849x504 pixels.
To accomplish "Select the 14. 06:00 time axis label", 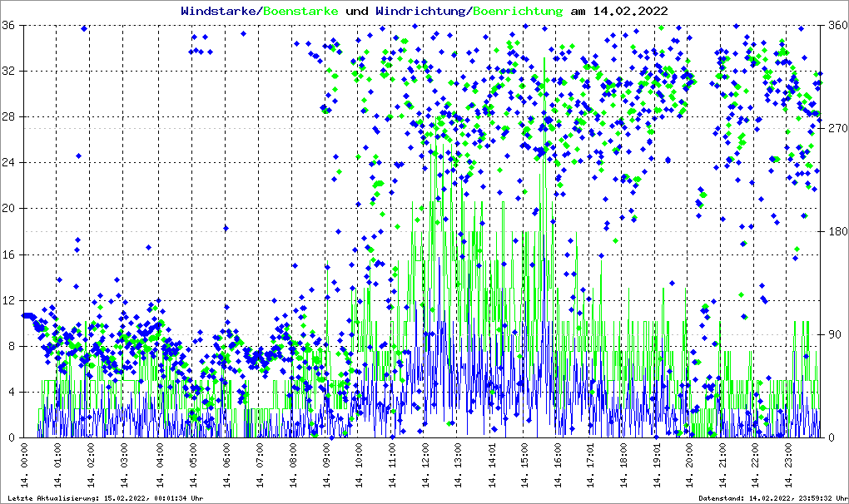I will [x=226, y=467].
